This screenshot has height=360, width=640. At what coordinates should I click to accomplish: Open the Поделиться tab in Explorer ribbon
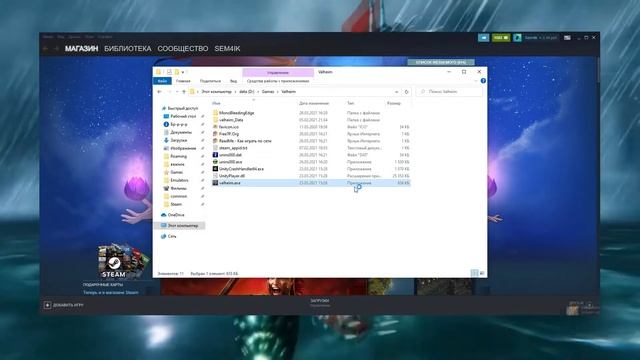[210, 81]
